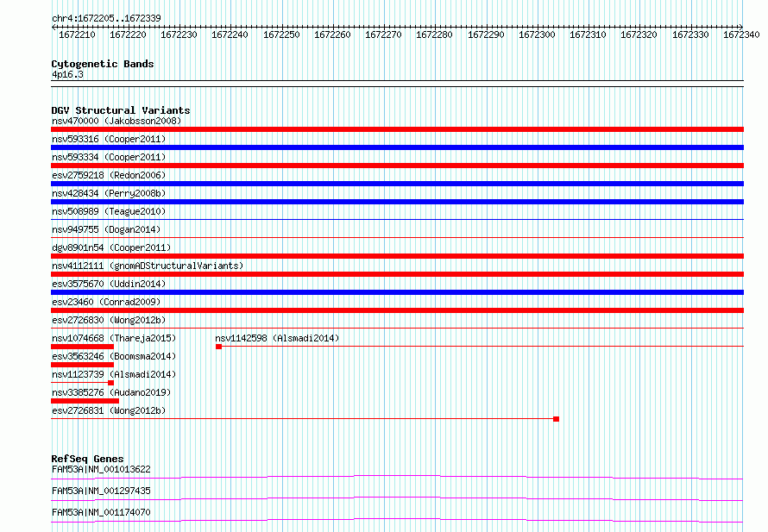Image resolution: width=768 pixels, height=532 pixels.
Task: Click ruler position 1672220
Action: click(128, 34)
